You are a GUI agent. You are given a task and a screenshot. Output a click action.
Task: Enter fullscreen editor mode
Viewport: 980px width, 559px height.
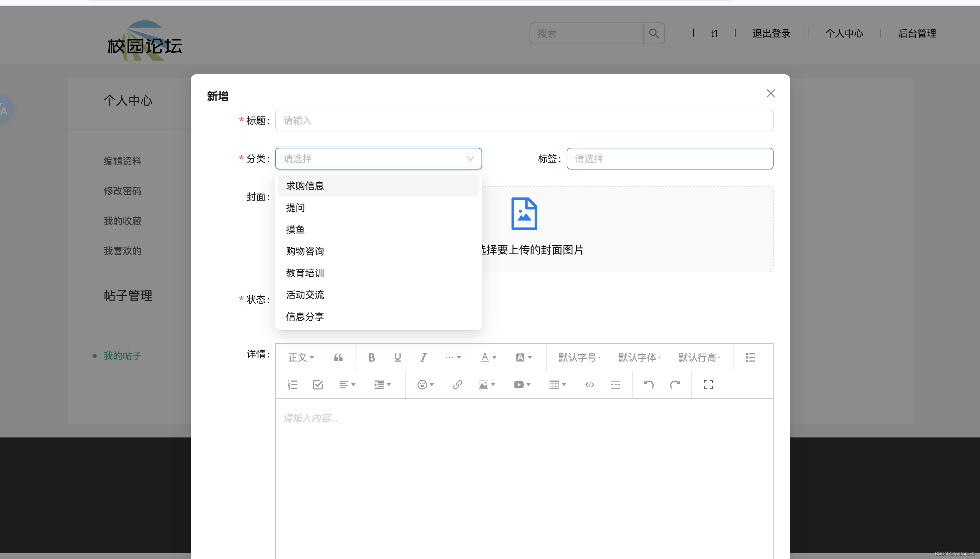point(708,385)
